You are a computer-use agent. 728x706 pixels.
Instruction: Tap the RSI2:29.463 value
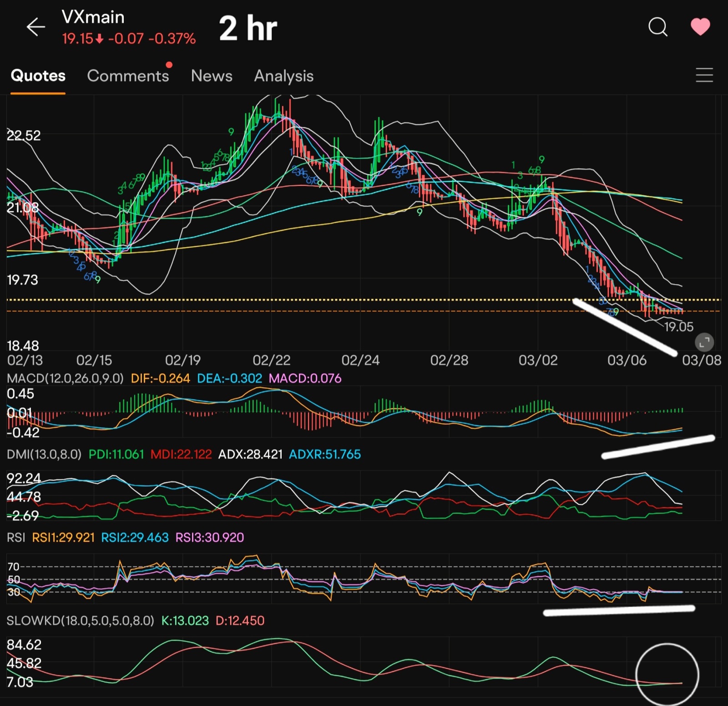[x=135, y=538]
